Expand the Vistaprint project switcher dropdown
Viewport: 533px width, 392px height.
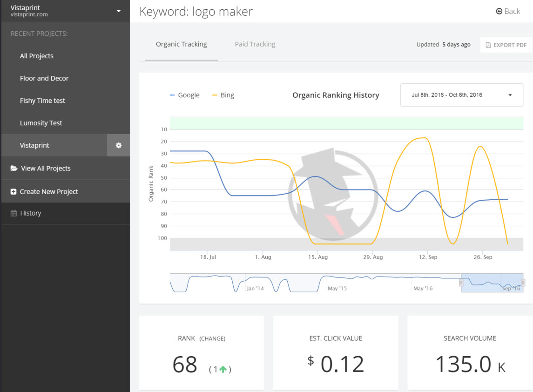[x=119, y=11]
